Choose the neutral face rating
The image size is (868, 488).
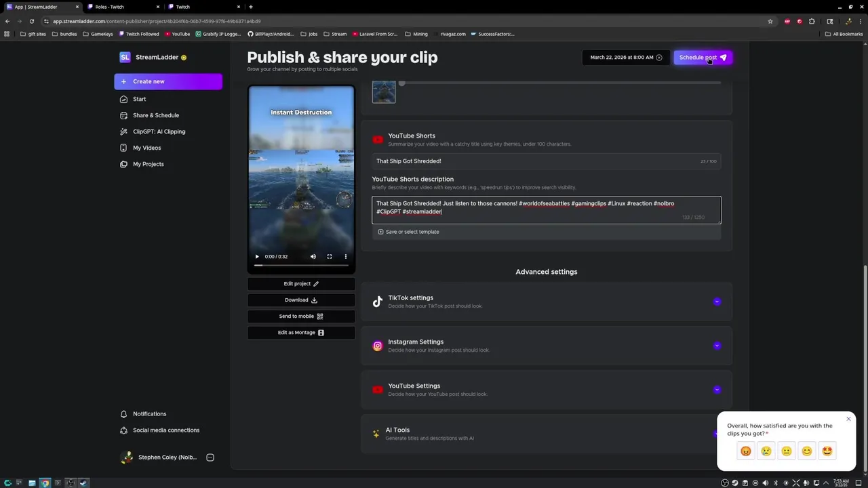pos(787,451)
